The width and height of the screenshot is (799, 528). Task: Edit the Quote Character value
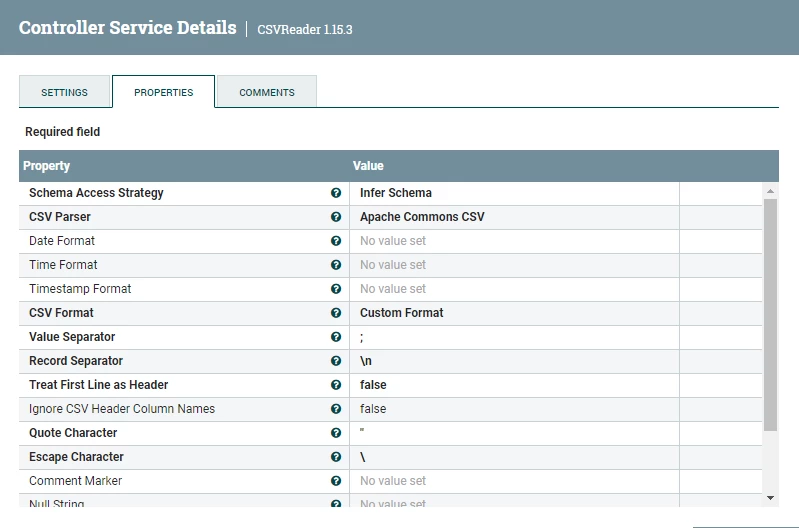[514, 433]
